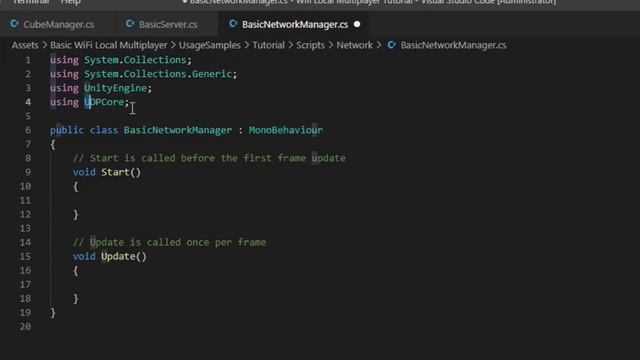
Task: Click the 'class' keyword on line 6
Action: click(104, 130)
